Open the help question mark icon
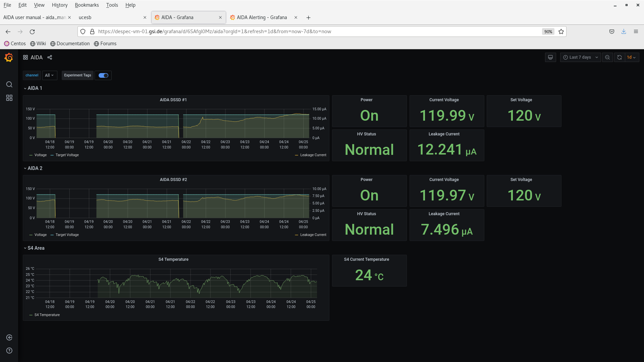Viewport: 644px width, 362px height. tap(9, 351)
